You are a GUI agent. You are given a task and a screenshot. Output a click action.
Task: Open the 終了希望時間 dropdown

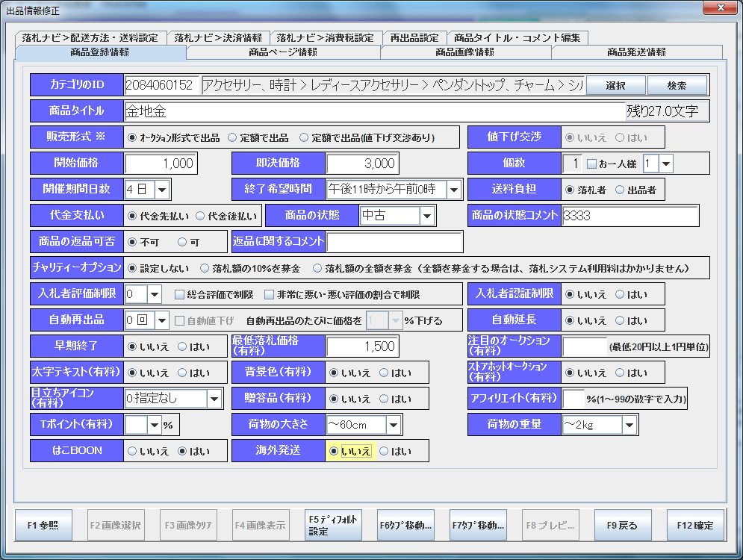[x=454, y=190]
